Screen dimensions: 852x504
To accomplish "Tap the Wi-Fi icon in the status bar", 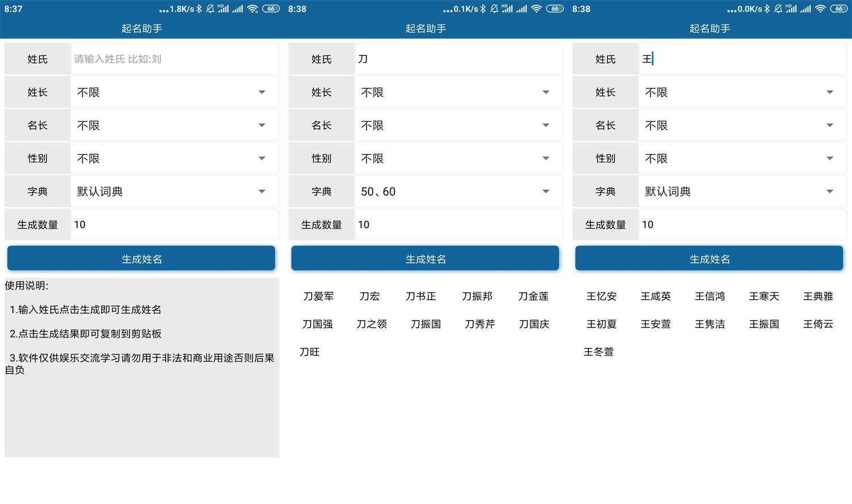I will (x=253, y=9).
